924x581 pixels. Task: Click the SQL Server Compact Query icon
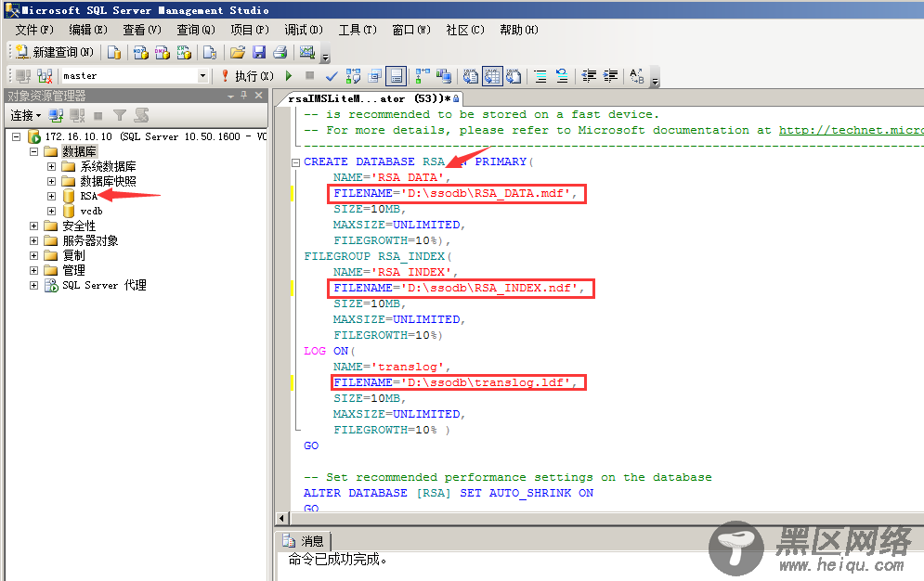point(210,52)
